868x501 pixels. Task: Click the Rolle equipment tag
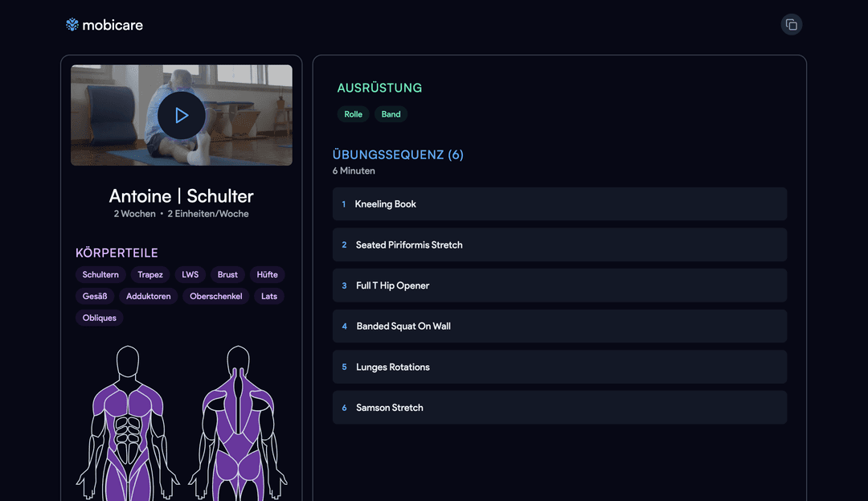click(353, 114)
